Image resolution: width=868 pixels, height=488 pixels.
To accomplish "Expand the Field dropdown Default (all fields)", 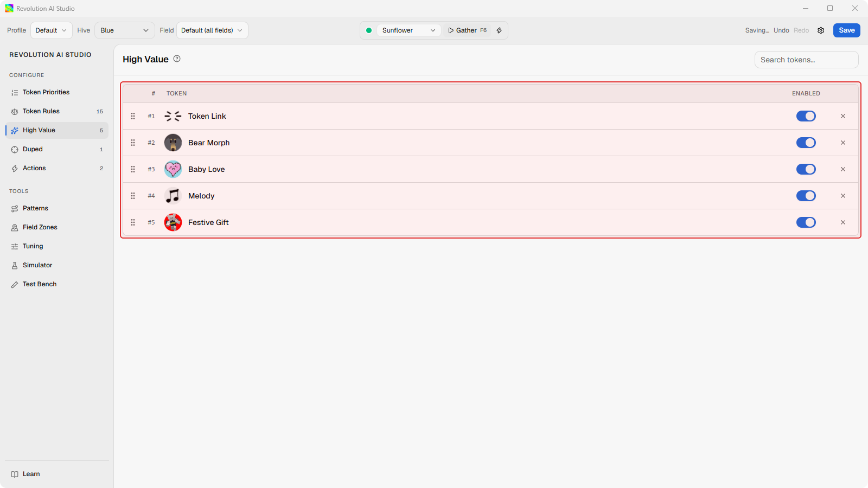I will (x=212, y=30).
